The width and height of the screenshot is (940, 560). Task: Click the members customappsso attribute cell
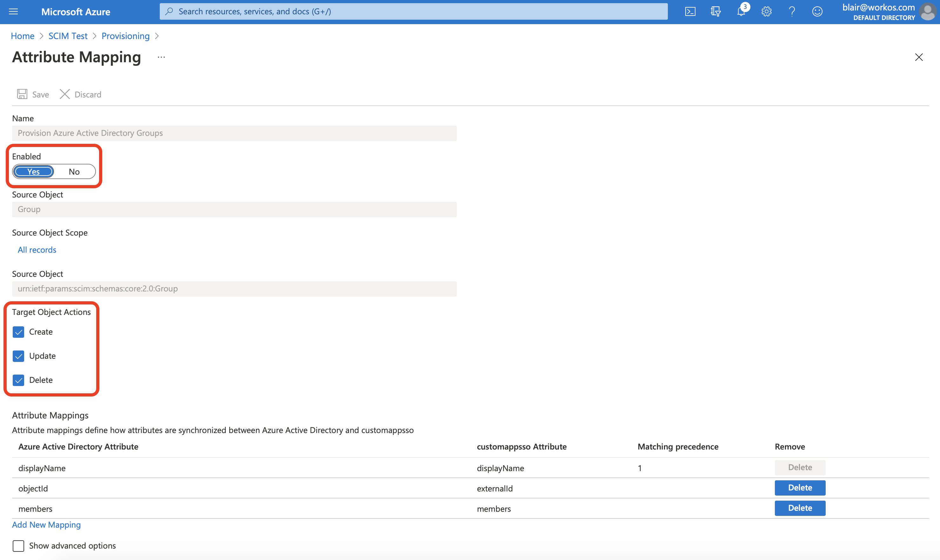494,509
